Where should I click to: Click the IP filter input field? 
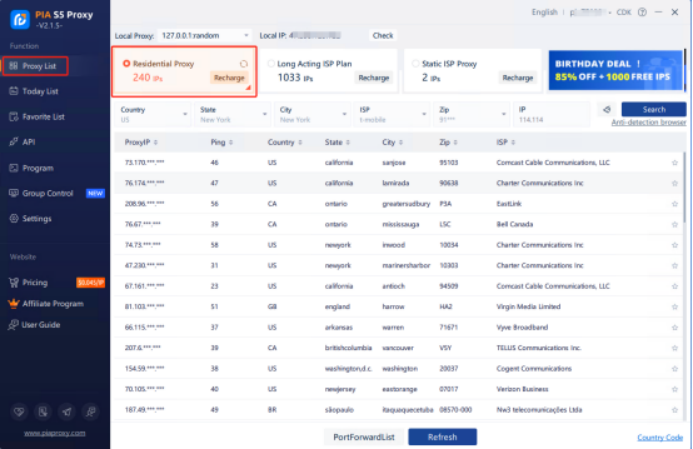coord(552,114)
